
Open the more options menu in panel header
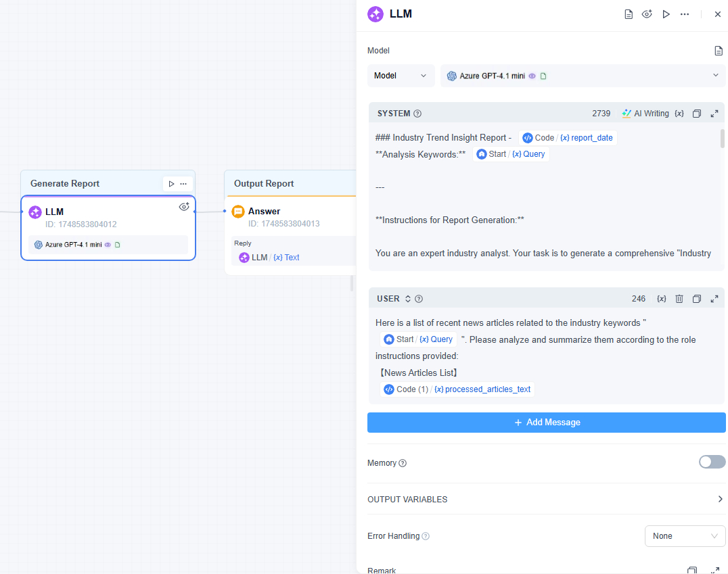685,14
